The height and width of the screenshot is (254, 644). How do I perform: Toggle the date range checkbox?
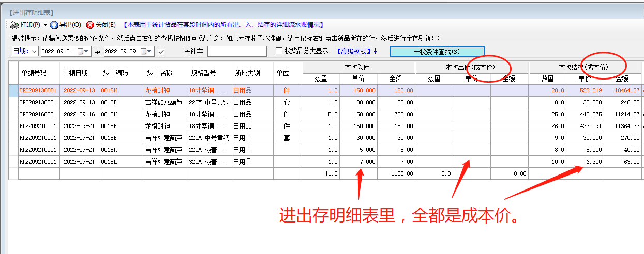[161, 51]
